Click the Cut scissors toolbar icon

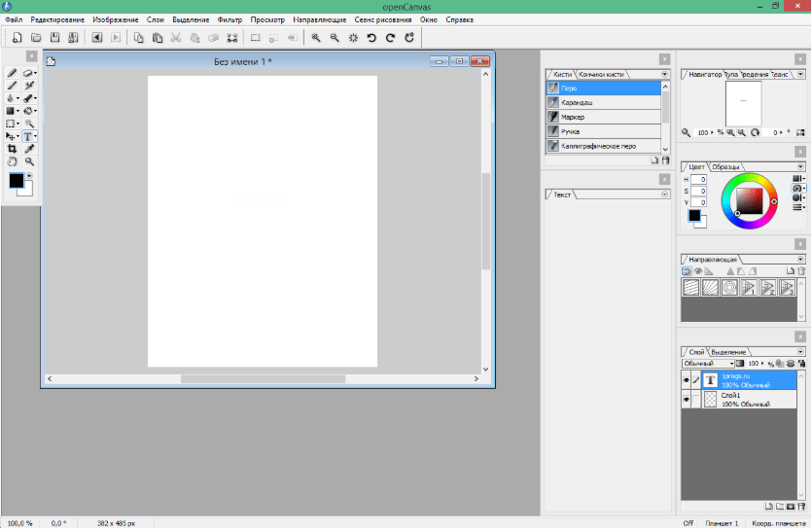tap(176, 38)
